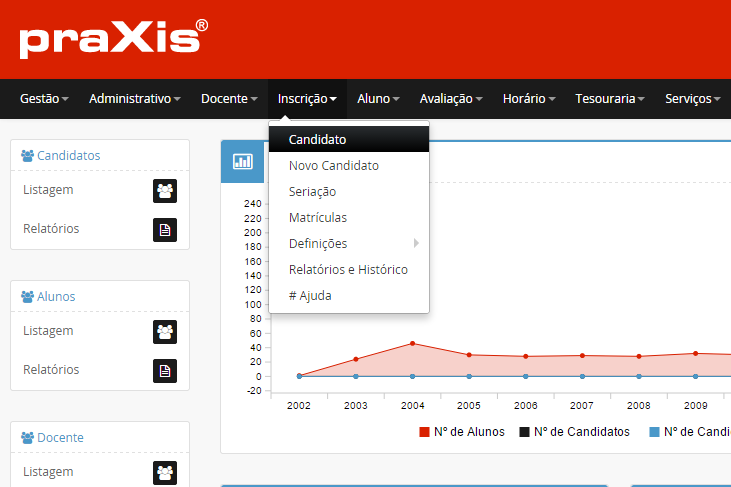Image resolution: width=731 pixels, height=487 pixels.
Task: Expand the Tesouraria dropdown menu
Action: pyautogui.click(x=609, y=99)
